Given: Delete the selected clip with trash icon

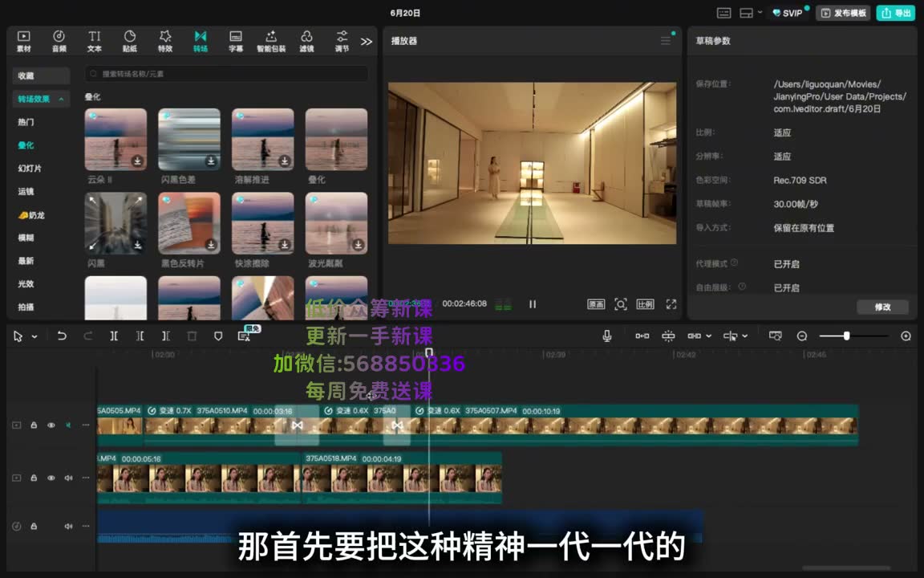Looking at the screenshot, I should coord(192,336).
